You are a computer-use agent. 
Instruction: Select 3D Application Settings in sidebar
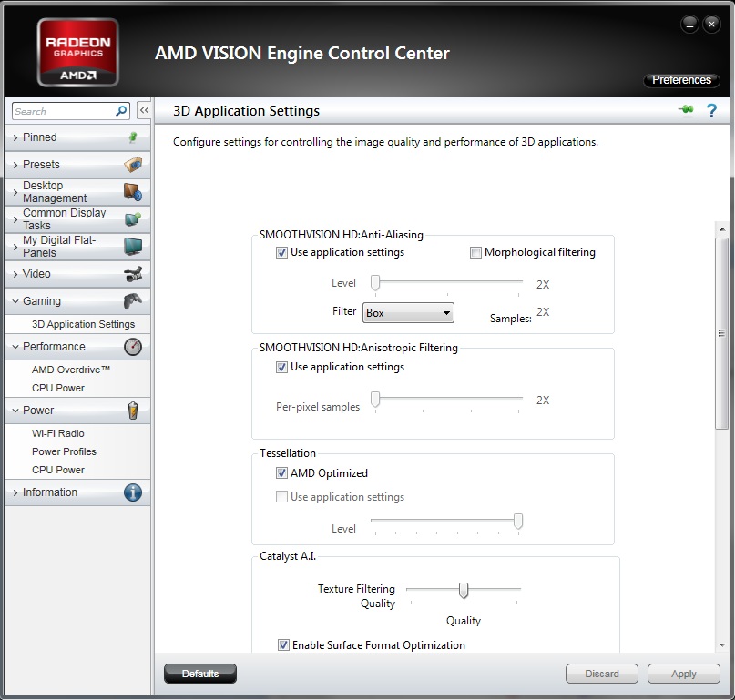[83, 324]
